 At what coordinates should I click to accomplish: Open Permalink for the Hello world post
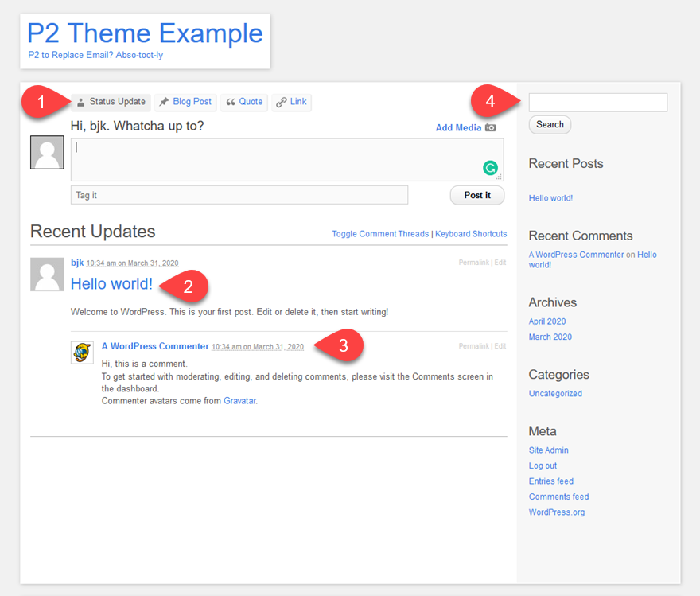click(473, 263)
